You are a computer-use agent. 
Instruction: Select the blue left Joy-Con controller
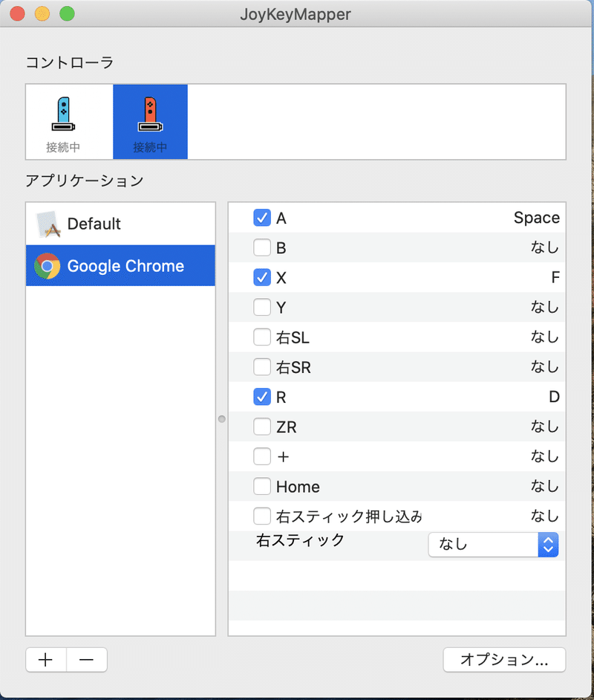(x=63, y=121)
